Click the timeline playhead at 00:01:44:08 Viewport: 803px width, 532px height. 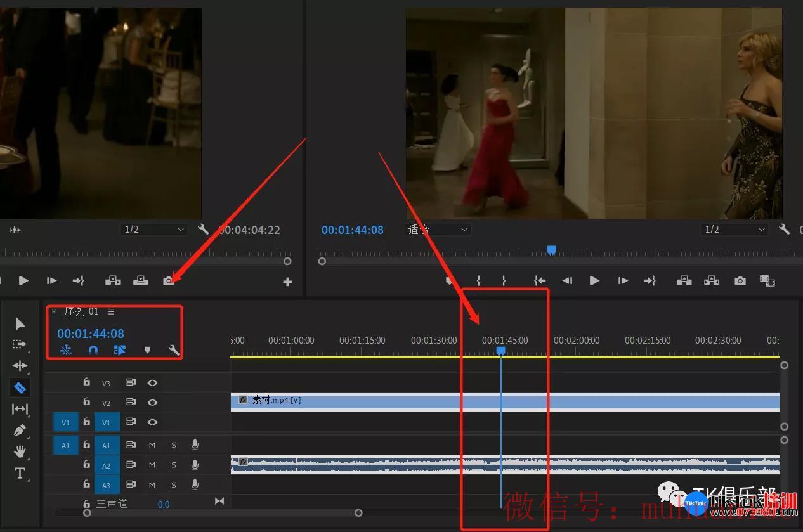(501, 351)
